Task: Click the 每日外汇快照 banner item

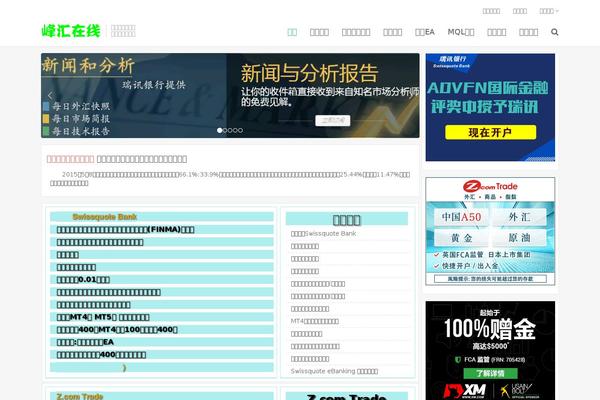Action: [x=77, y=106]
